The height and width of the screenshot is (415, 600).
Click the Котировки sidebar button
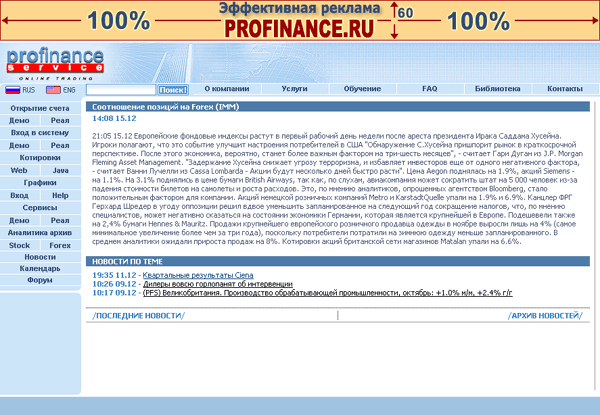pyautogui.click(x=40, y=158)
